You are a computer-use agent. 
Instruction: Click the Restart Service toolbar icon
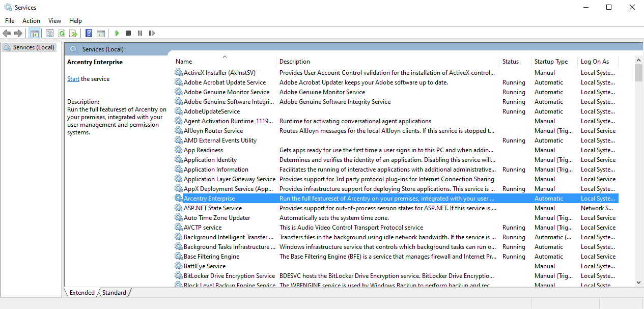point(152,33)
